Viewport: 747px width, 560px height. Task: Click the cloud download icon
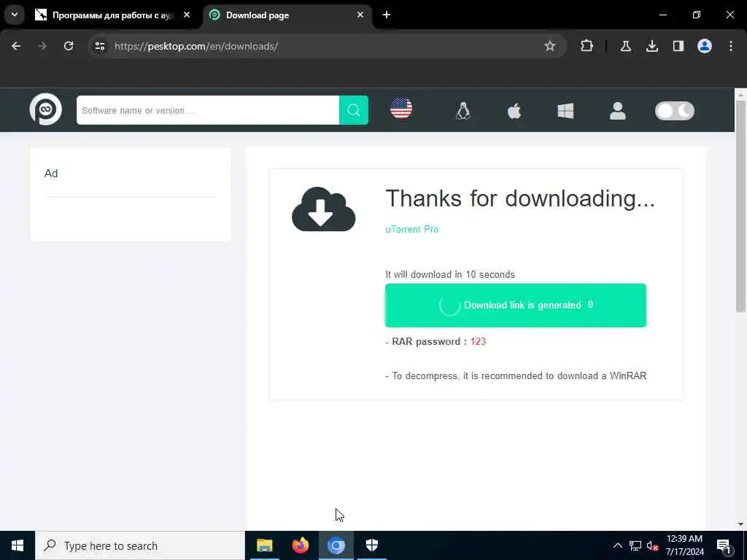pyautogui.click(x=323, y=209)
